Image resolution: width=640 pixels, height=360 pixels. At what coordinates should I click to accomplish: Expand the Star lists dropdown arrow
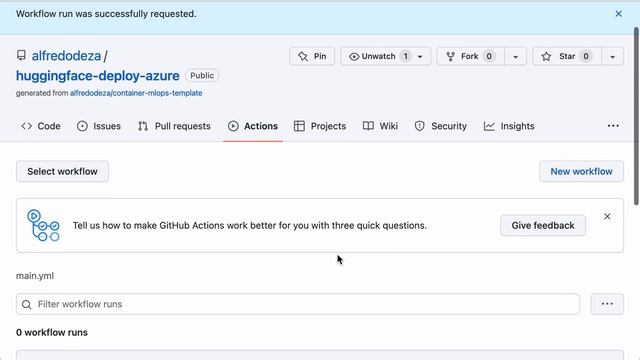point(613,56)
